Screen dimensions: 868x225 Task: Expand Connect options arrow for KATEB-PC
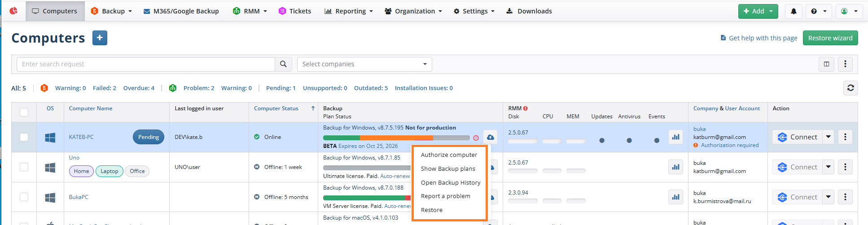pyautogui.click(x=829, y=137)
